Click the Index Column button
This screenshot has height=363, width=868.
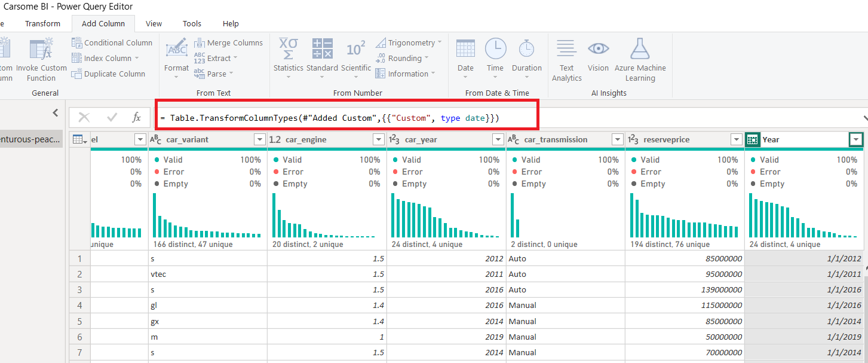pyautogui.click(x=105, y=58)
